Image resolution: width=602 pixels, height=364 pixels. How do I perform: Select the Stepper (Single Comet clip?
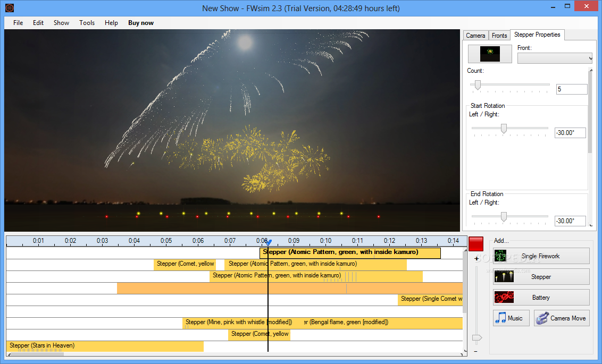pos(430,300)
